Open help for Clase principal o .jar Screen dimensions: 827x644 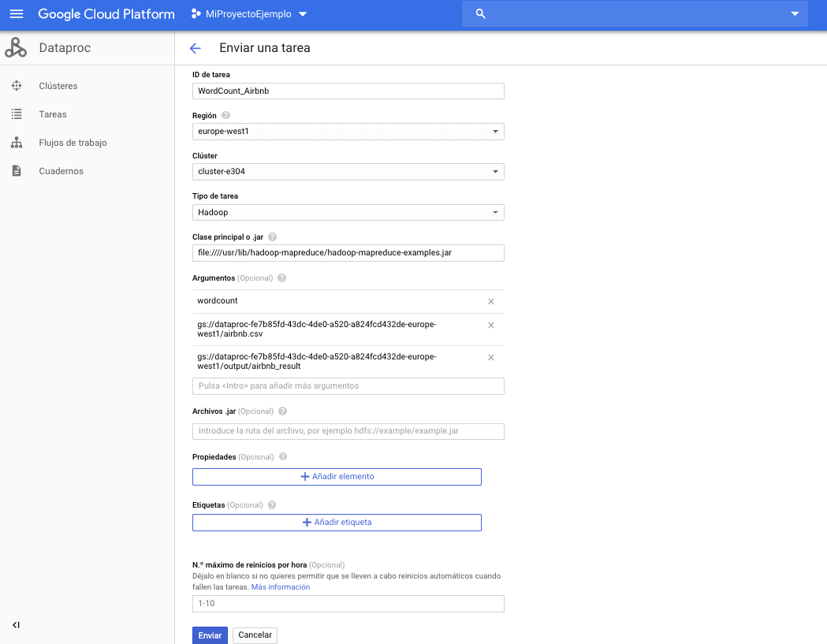click(x=272, y=236)
